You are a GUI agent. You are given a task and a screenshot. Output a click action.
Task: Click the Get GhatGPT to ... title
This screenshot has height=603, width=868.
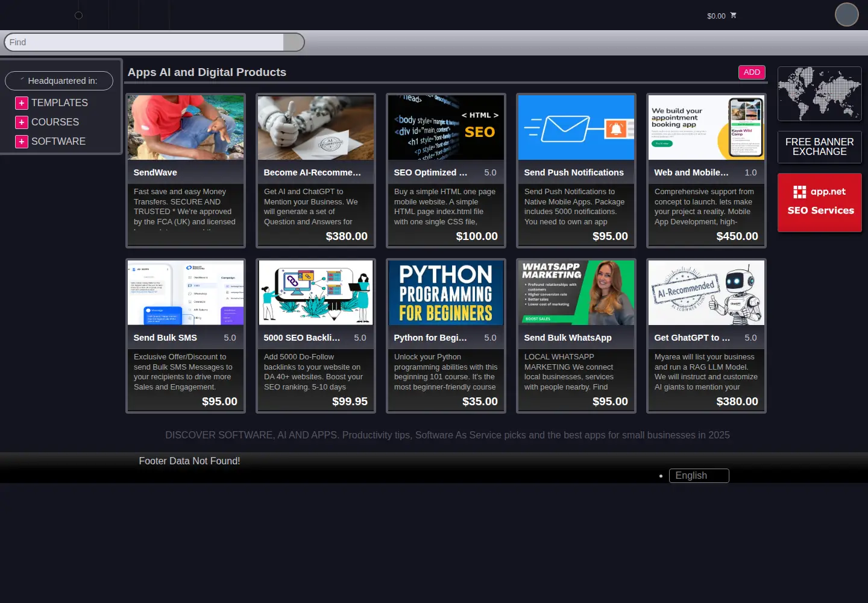pos(692,338)
